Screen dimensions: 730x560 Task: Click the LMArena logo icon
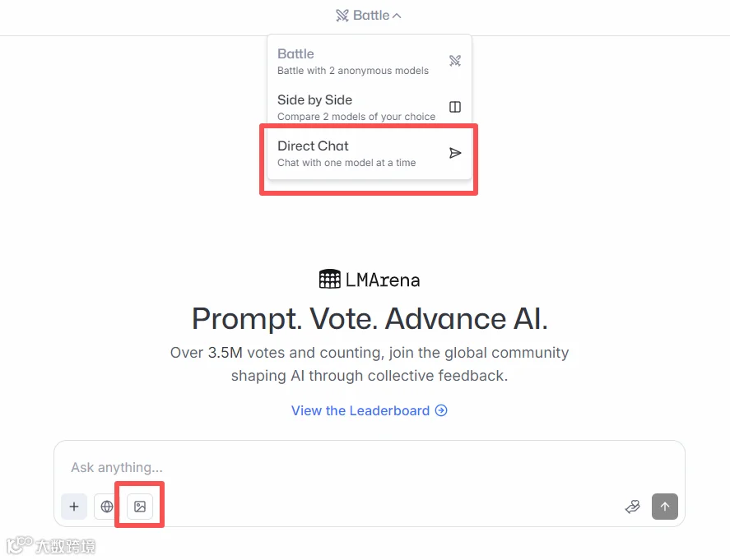[330, 279]
